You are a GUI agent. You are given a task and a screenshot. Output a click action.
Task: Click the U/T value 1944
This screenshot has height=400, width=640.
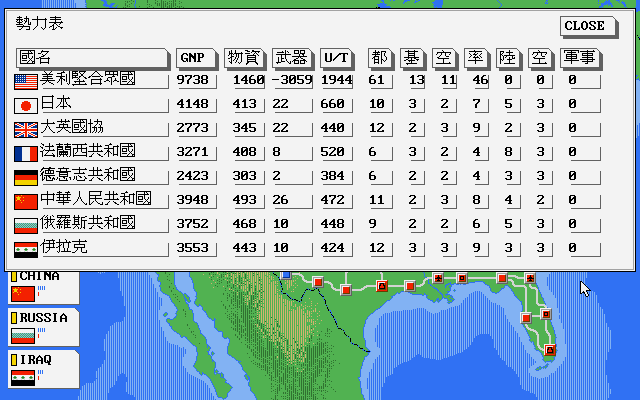tap(336, 80)
